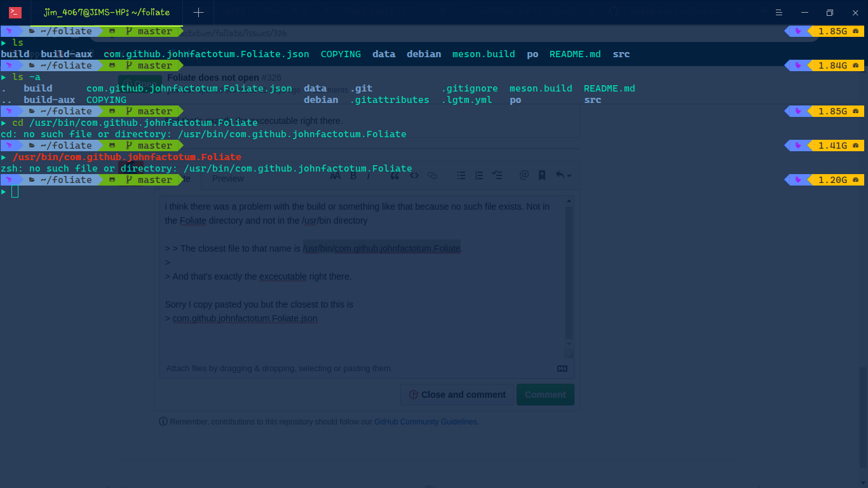Expand the saved replies dropdown arrow
The image size is (868, 488).
click(x=568, y=175)
